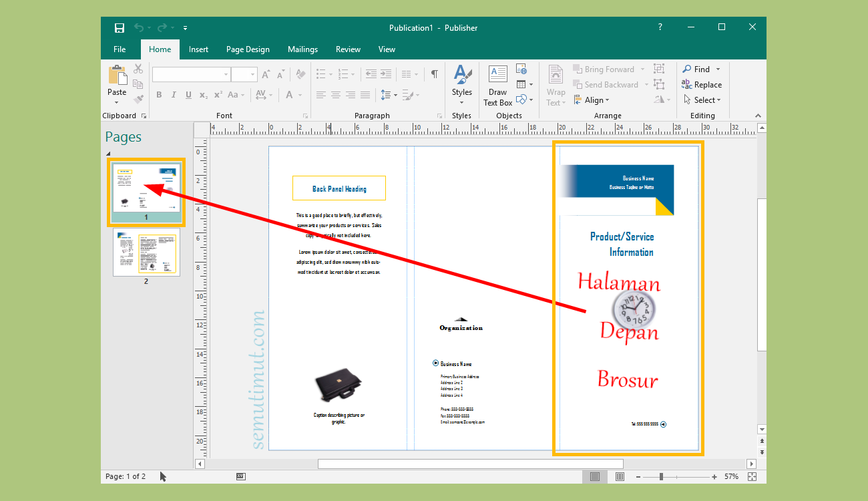Toggle Superscript formatting
The height and width of the screenshot is (501, 868).
point(218,95)
